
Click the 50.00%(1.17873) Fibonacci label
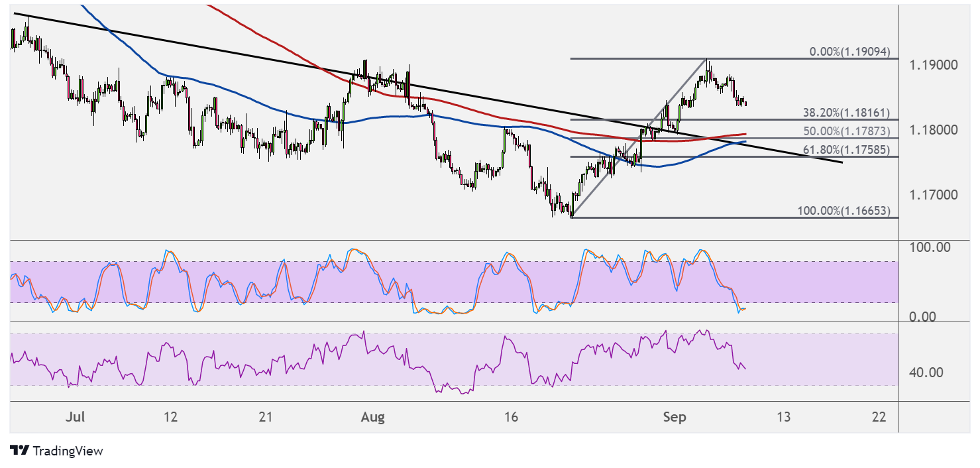[846, 131]
